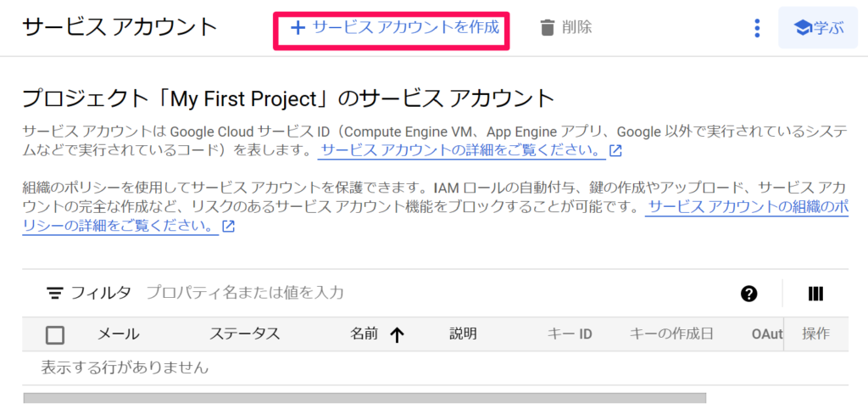Click the サービス アカウント page title

120,27
